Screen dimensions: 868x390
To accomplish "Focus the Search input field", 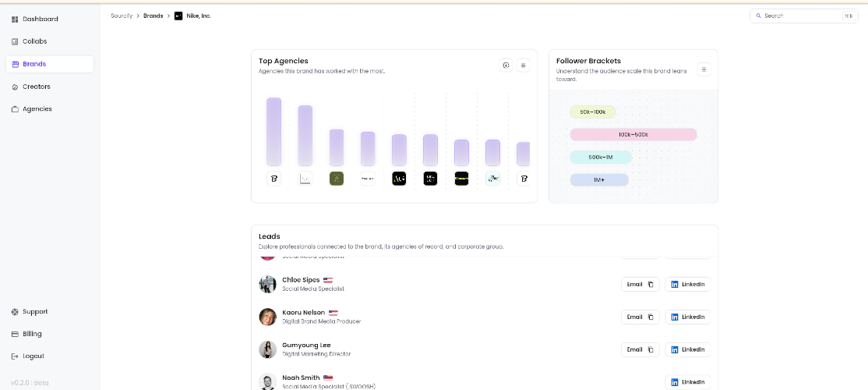I will (804, 16).
